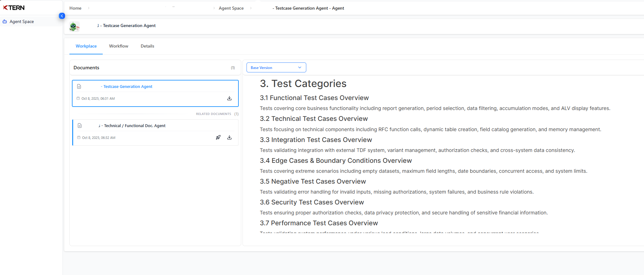Download the Testcase Generation Agent document
Screen dimensions: 644x275
pos(229,99)
